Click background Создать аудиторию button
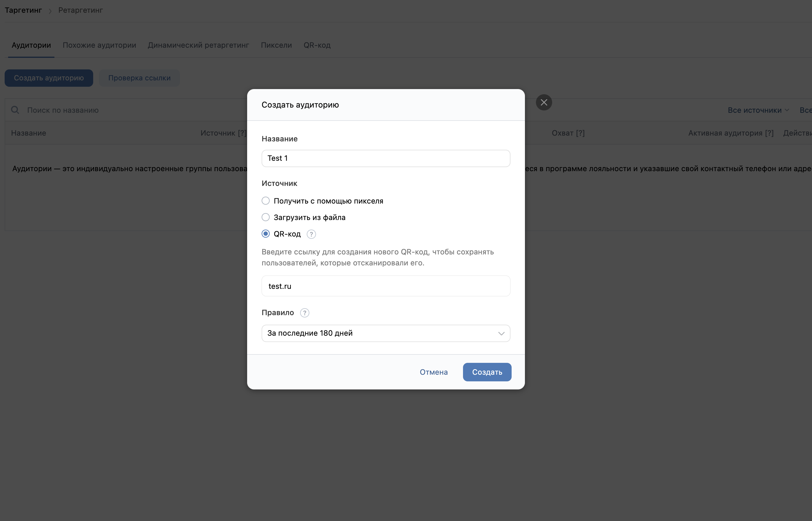 49,78
